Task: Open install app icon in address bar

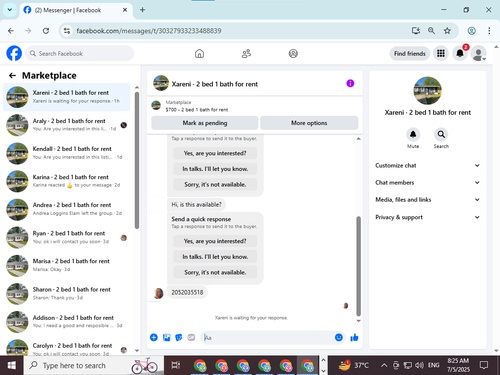Action: click(416, 31)
